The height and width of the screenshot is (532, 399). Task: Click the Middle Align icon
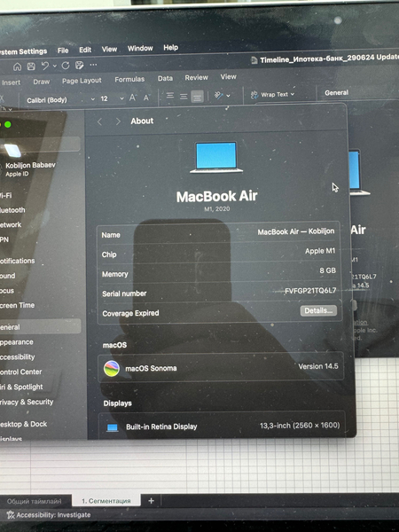184,97
